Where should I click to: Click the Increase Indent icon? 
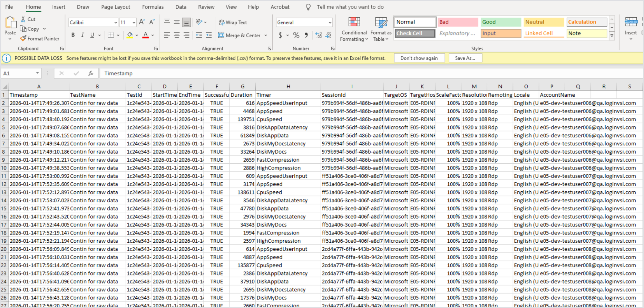tap(209, 35)
